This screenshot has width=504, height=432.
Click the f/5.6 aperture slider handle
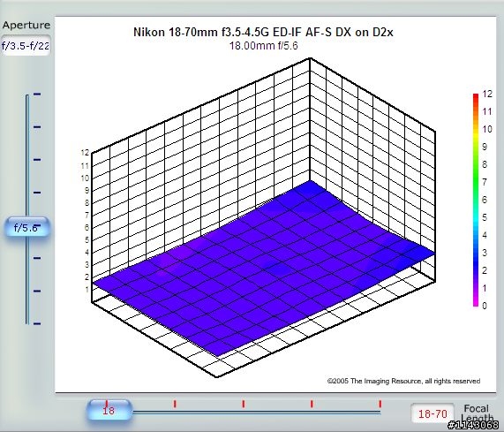(x=27, y=227)
